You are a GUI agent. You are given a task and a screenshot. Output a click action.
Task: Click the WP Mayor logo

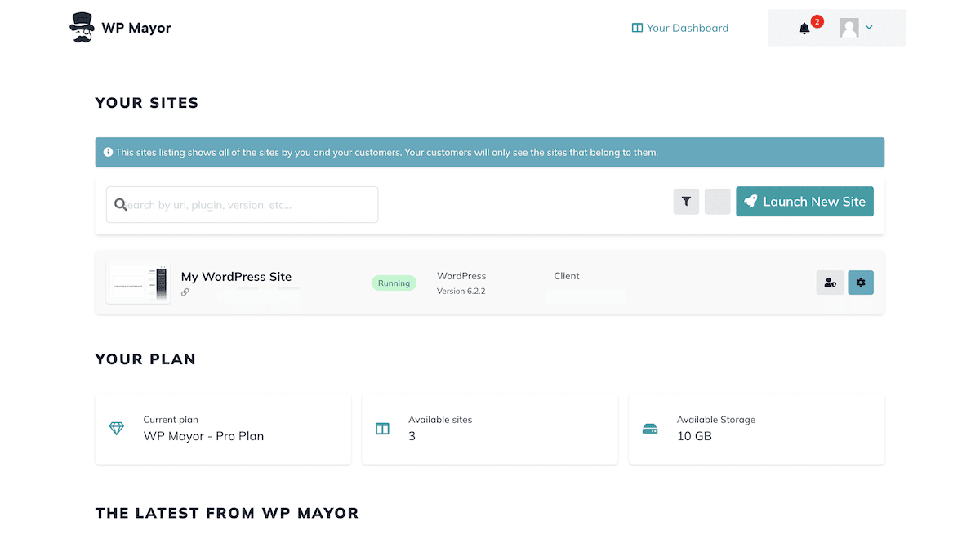[120, 28]
